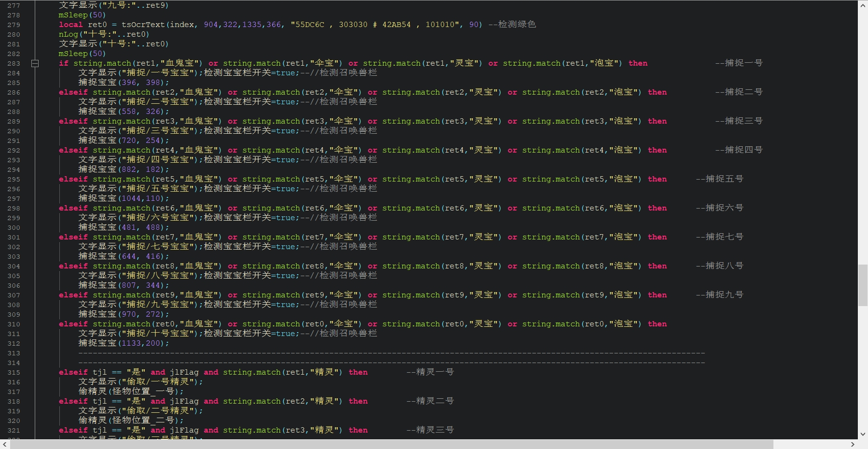Click the comment '--捕捉八号'
The height and width of the screenshot is (449, 868).
tap(719, 266)
